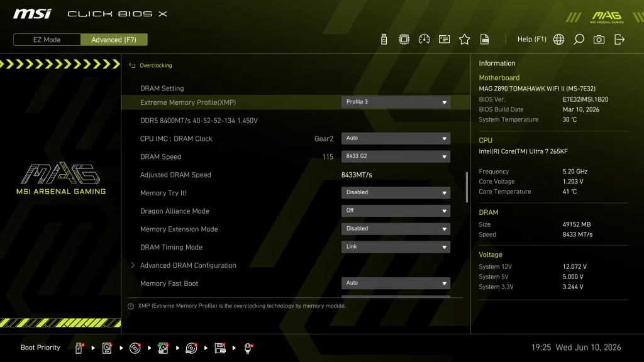Open the info card icon in toolbar
This screenshot has width=644, height=362.
click(444, 40)
